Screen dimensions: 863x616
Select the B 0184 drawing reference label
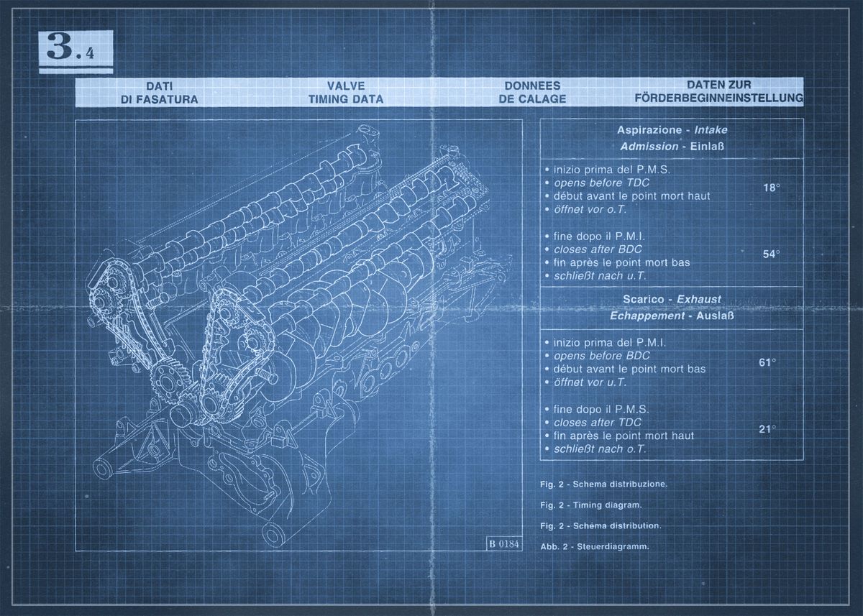pyautogui.click(x=504, y=545)
